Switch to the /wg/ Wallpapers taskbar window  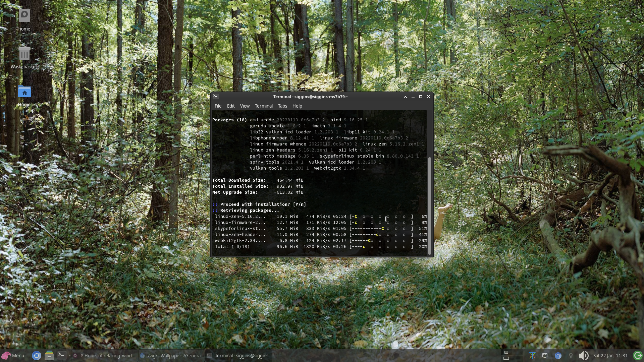(172, 356)
